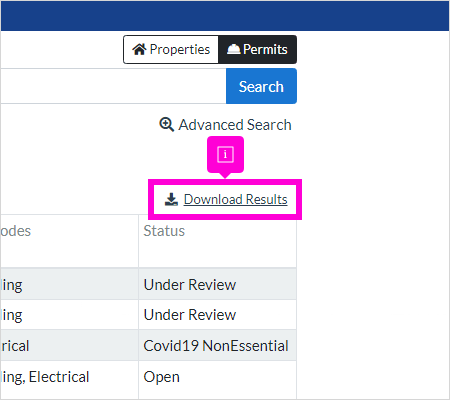The image size is (450, 400).
Task: Click the Download Results link
Action: coord(235,199)
